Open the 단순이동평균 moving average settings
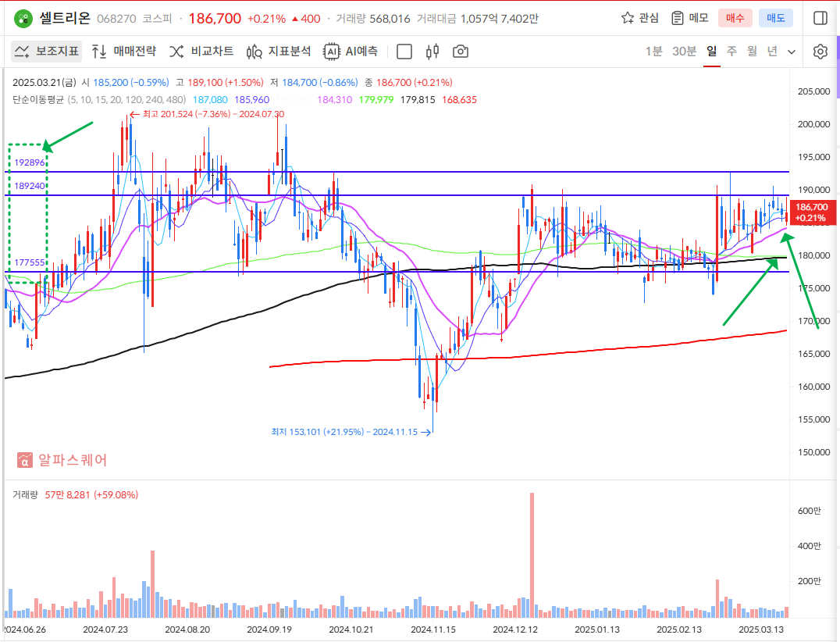Screen dimensions: 840x642 (x=37, y=99)
